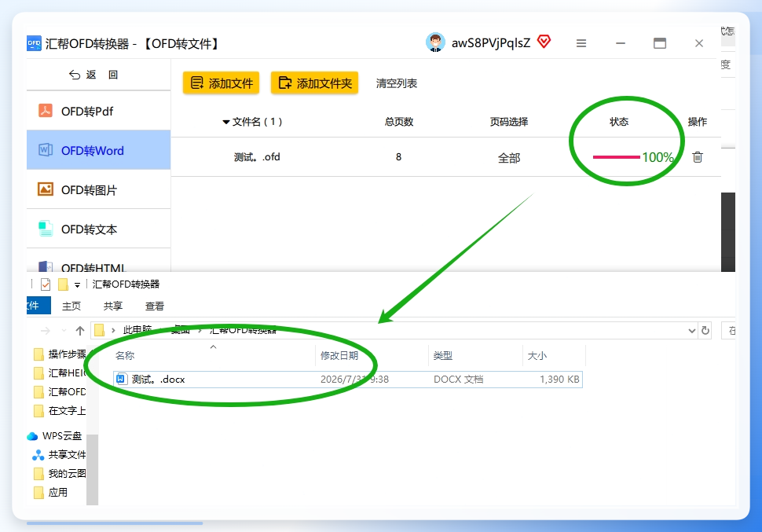Screen dimensions: 762x532
Task: Click the conversion progress bar at 100%
Action: [x=616, y=157]
